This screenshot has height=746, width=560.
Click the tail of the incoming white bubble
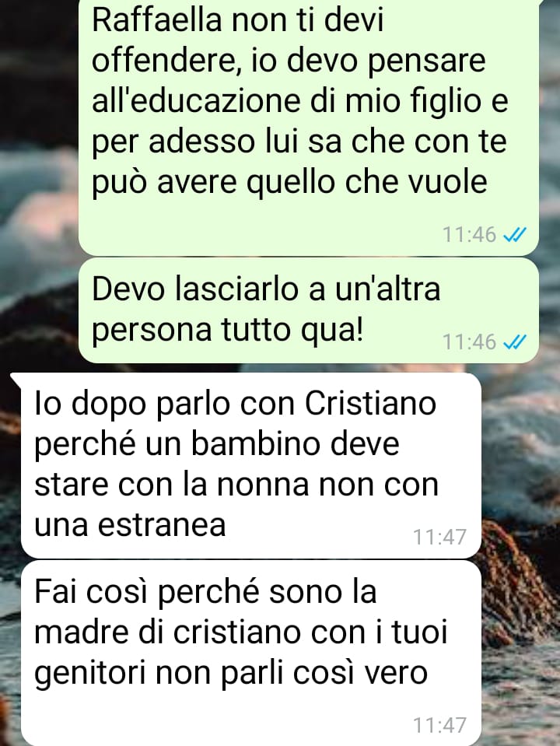point(16,379)
